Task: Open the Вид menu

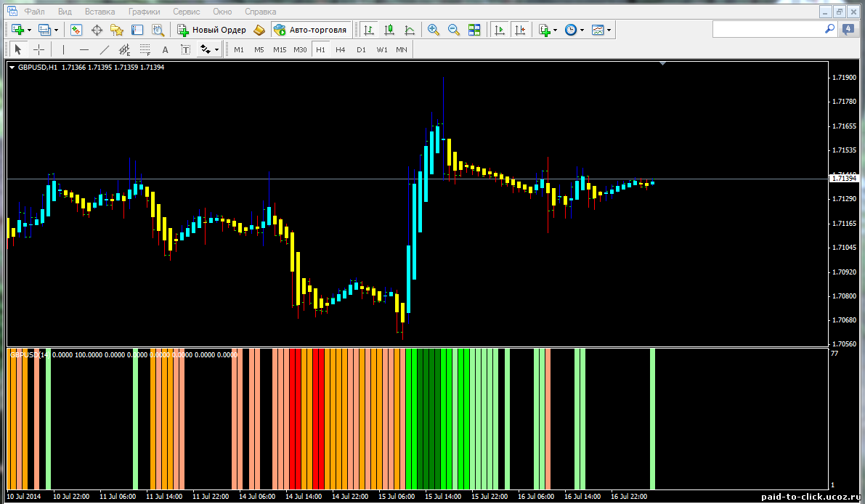Action: pyautogui.click(x=65, y=12)
